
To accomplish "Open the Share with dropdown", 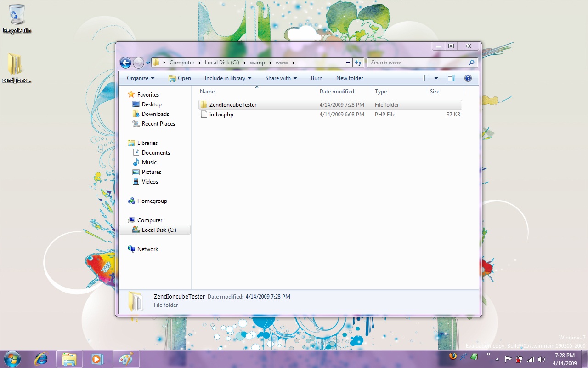I will click(281, 78).
